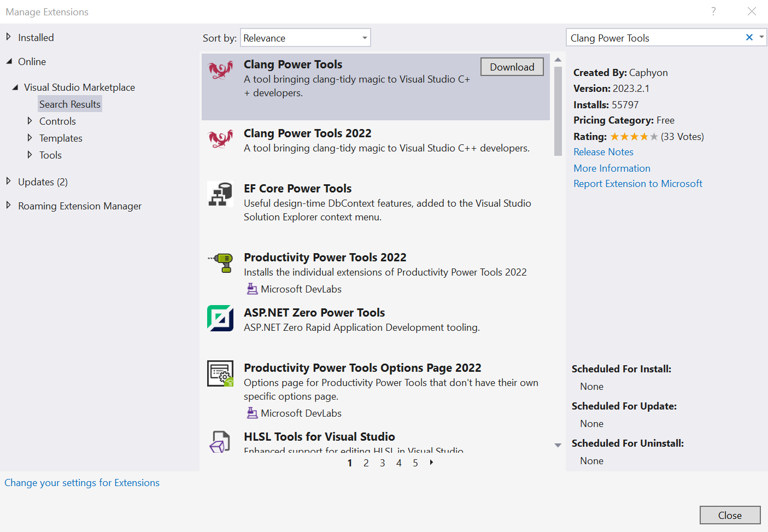Click the EF Core Power Tools icon

(x=220, y=194)
